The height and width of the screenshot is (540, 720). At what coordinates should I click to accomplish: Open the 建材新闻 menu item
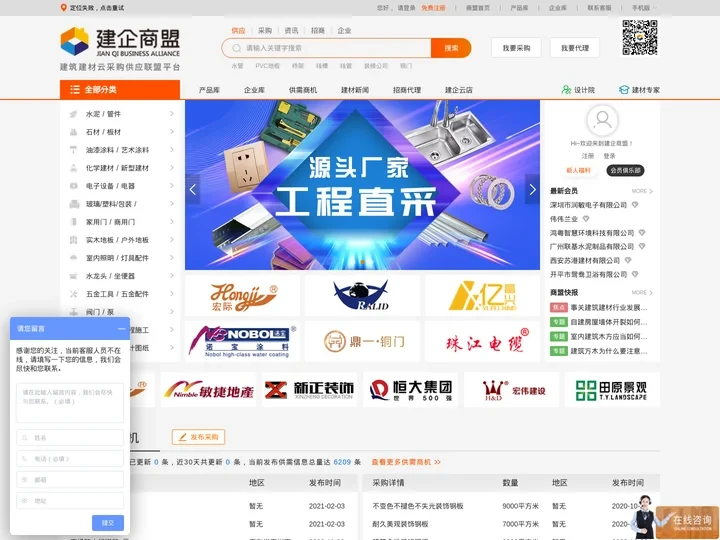coord(355,90)
